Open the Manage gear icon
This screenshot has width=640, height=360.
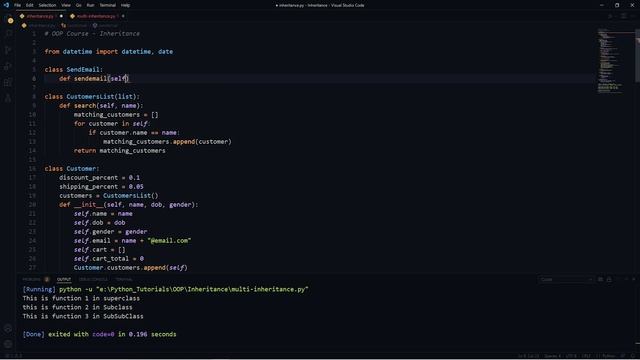pyautogui.click(x=8, y=344)
